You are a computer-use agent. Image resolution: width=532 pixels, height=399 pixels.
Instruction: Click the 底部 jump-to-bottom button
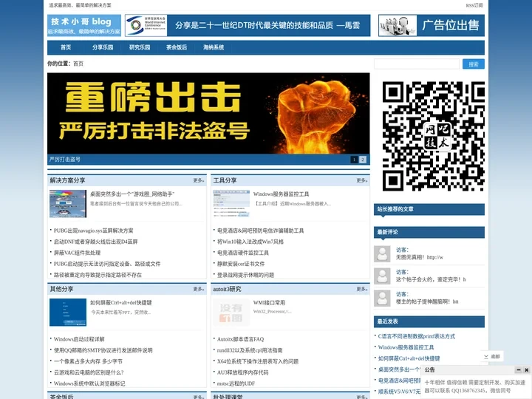[x=492, y=357]
